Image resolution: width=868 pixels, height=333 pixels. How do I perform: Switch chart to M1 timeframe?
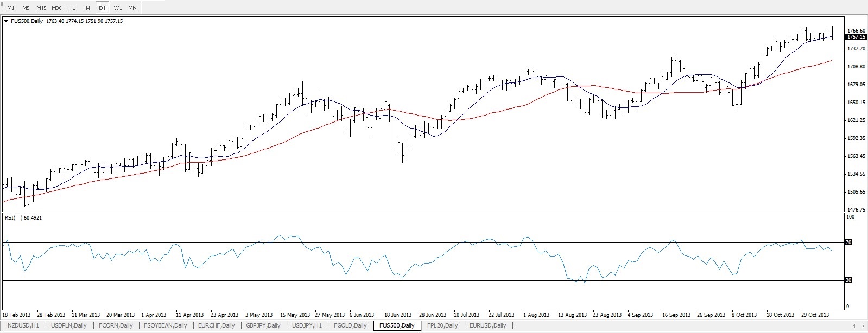coord(11,8)
